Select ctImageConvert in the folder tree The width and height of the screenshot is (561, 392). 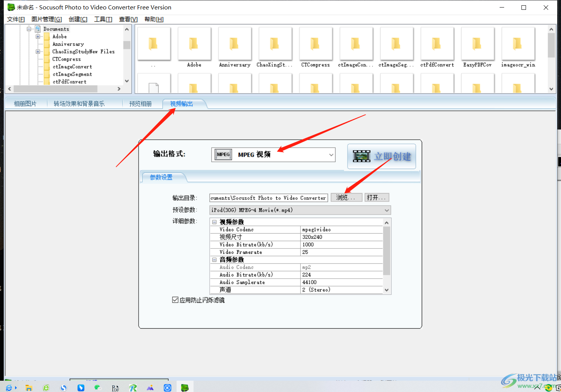pyautogui.click(x=72, y=67)
